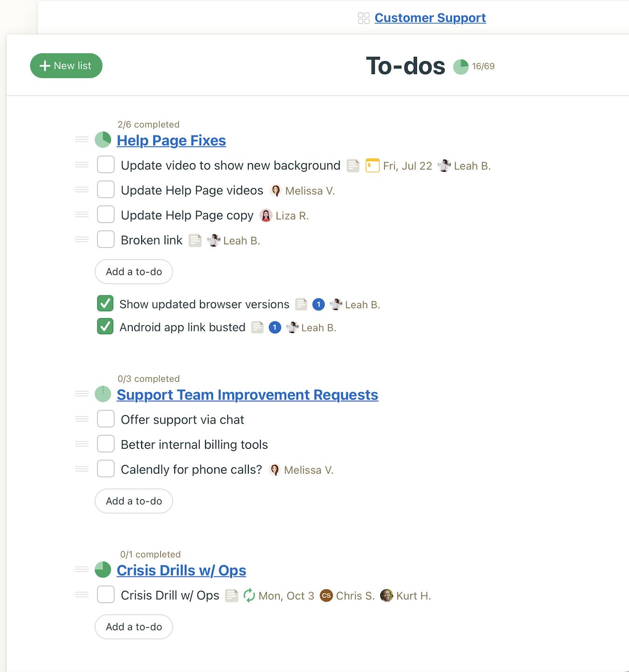Image resolution: width=629 pixels, height=672 pixels.
Task: Click note icon on Android app link busted
Action: [258, 328]
